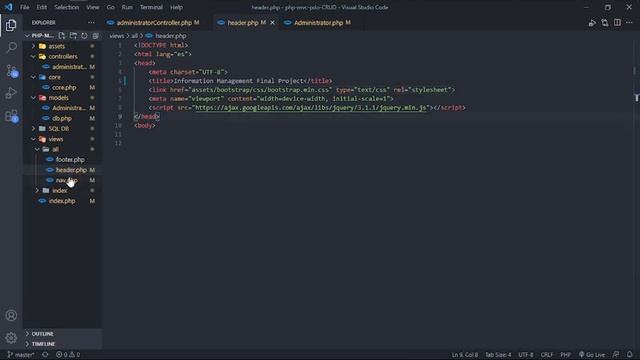Open core.php in the file tree
The image size is (640, 360).
tap(64, 87)
